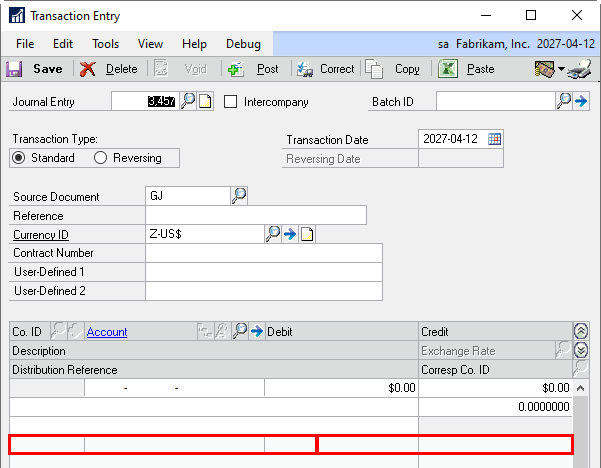Click the Account number cell with dashes
The image size is (601, 468).
click(174, 388)
